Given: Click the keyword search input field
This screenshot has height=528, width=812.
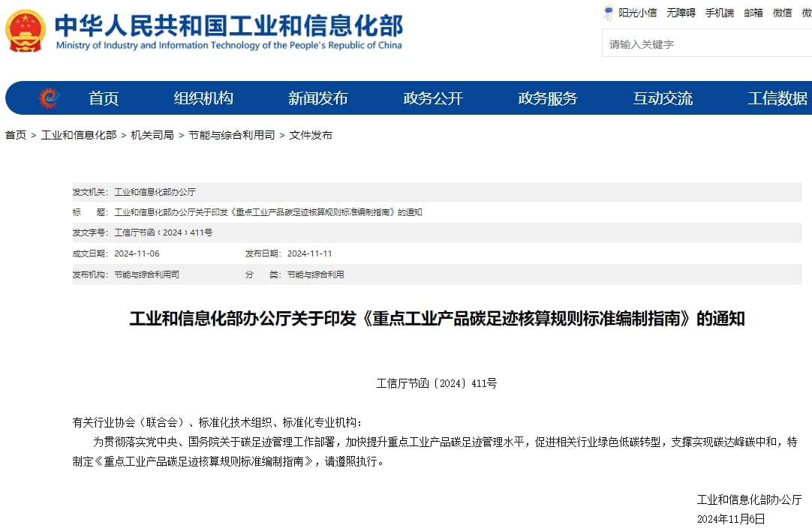Looking at the screenshot, I should [x=705, y=44].
